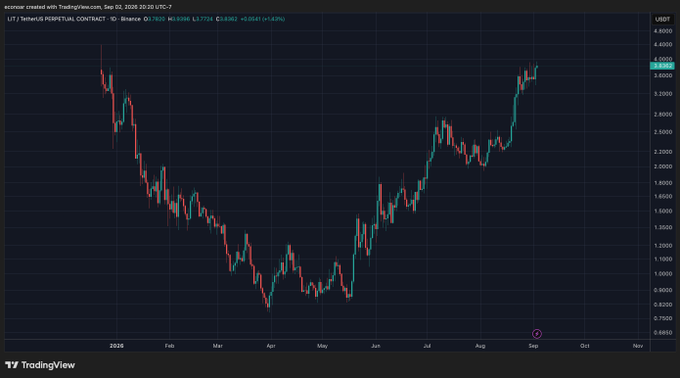This screenshot has height=378, width=680.
Task: Click the 1.8000 price axis label
Action: coord(663,183)
